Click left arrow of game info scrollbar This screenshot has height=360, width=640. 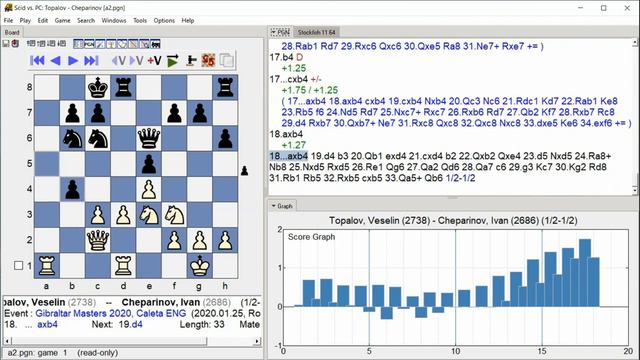coord(7,341)
